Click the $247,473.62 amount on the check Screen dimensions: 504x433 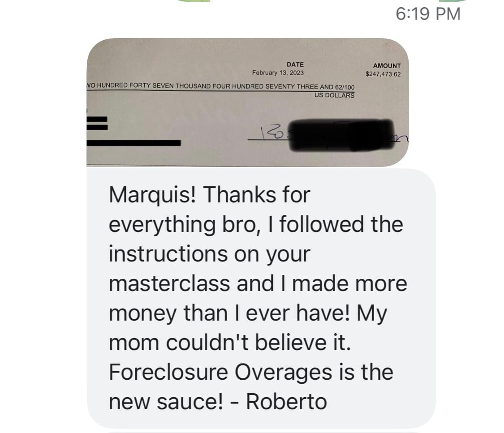[383, 74]
